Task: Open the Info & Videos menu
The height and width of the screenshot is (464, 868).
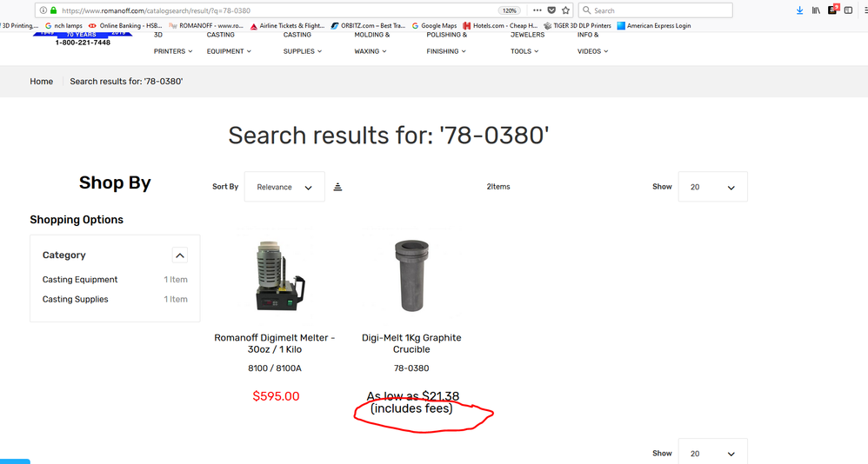Action: click(592, 43)
